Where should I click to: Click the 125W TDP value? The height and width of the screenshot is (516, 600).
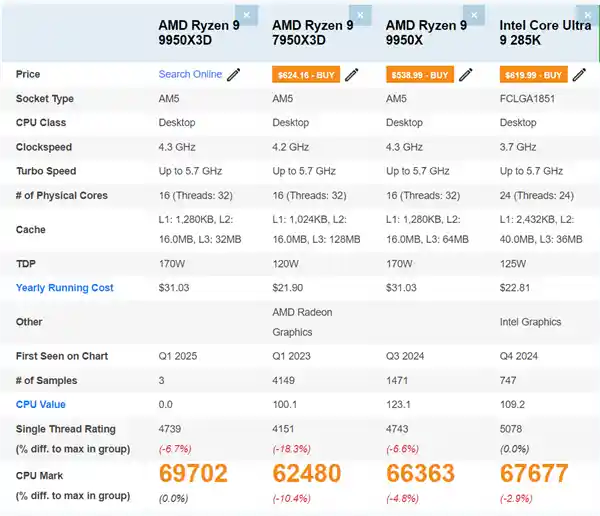(x=513, y=264)
